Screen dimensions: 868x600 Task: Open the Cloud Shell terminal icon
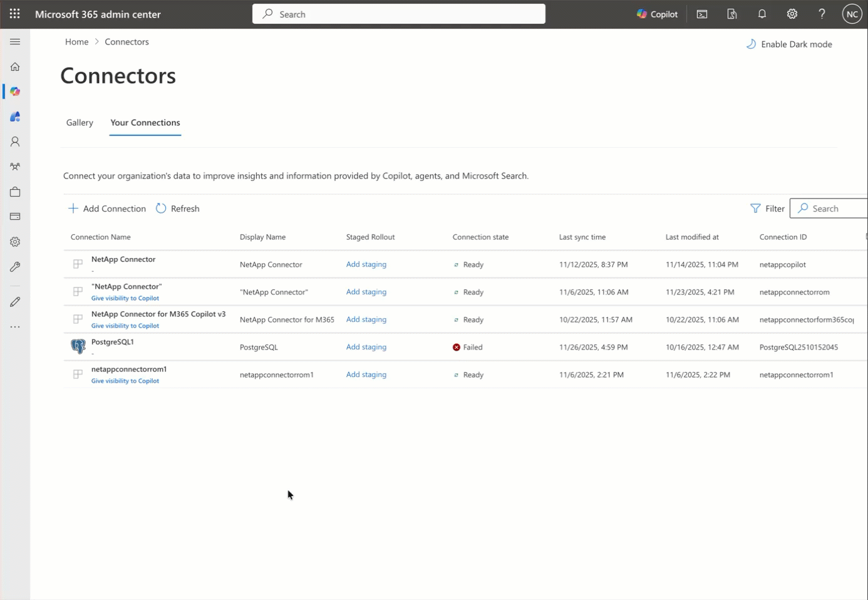[701, 14]
